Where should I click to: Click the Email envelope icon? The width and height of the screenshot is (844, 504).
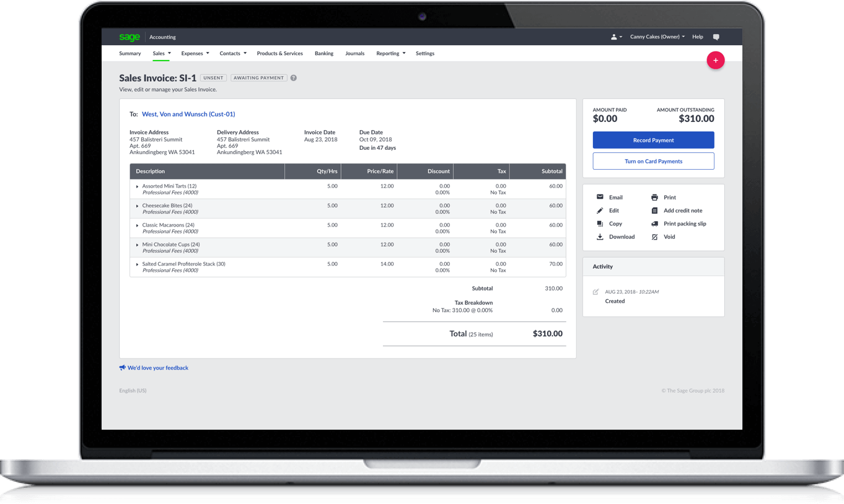tap(600, 197)
